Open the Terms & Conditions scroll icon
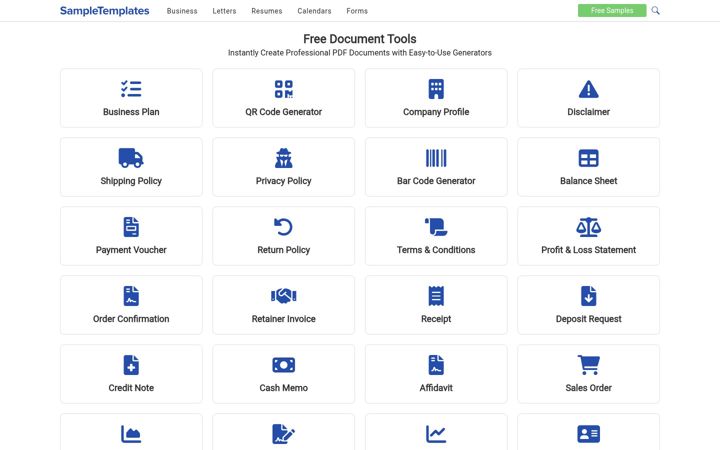Image resolution: width=720 pixels, height=450 pixels. coord(436,227)
